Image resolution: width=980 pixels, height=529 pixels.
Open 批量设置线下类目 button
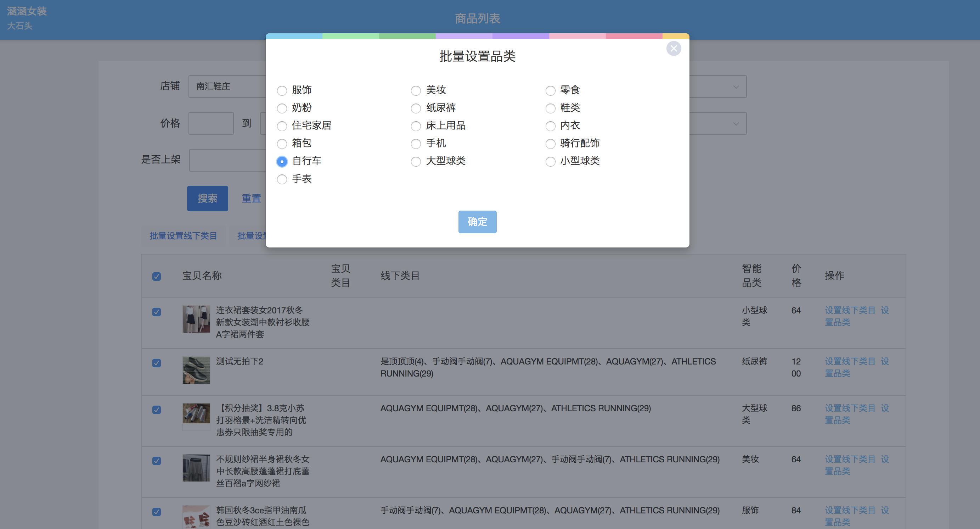click(183, 236)
